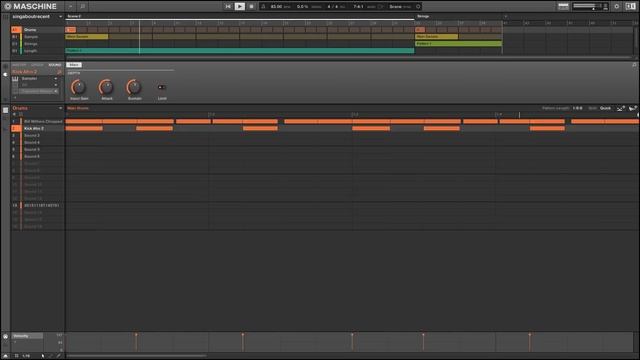Select the Sound 6 slot
This screenshot has width=640, height=360.
point(38,156)
